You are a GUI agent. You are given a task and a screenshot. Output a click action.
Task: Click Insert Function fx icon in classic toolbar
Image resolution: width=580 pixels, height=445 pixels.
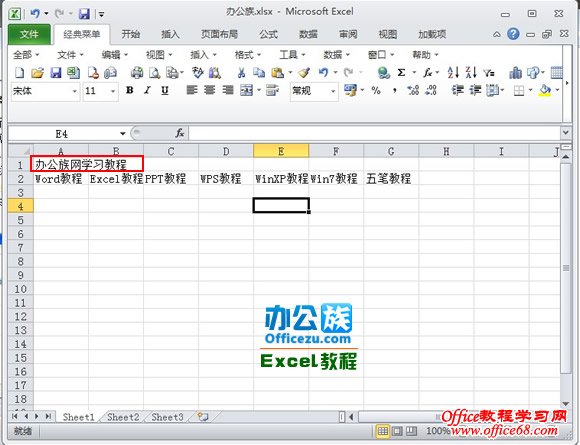(x=428, y=73)
